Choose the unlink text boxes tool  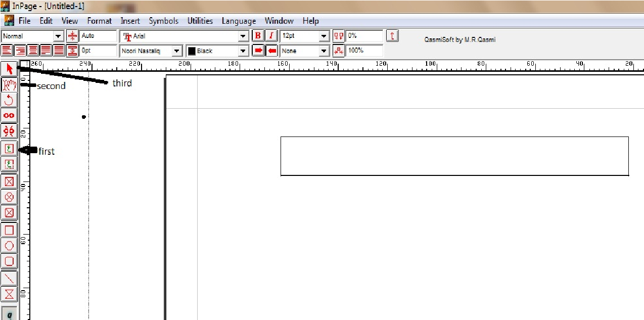(x=9, y=131)
